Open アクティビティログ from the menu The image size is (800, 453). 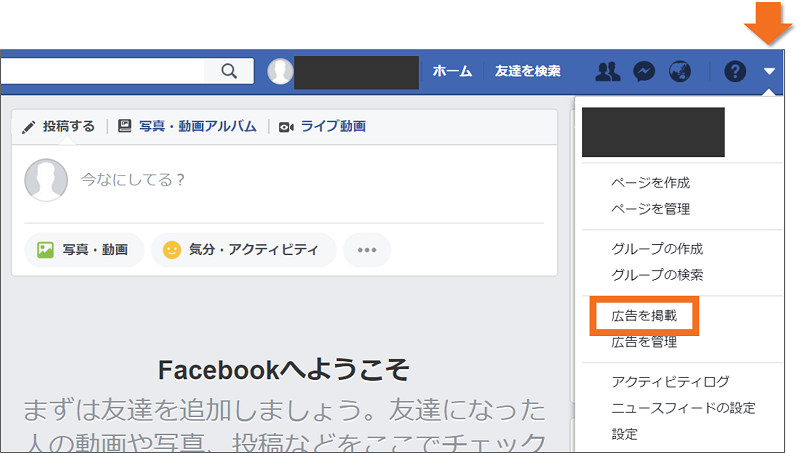tap(670, 382)
